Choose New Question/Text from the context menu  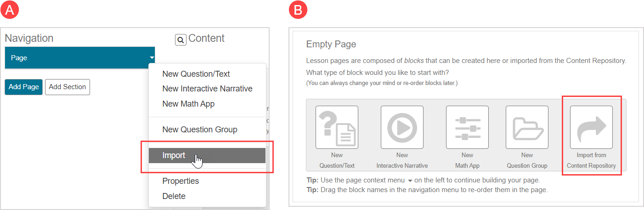point(196,74)
